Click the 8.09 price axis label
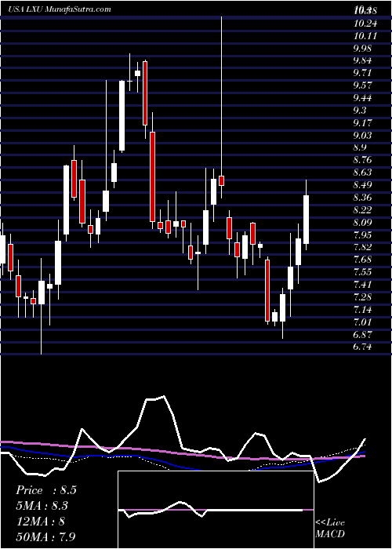The image size is (392, 549). 363,223
